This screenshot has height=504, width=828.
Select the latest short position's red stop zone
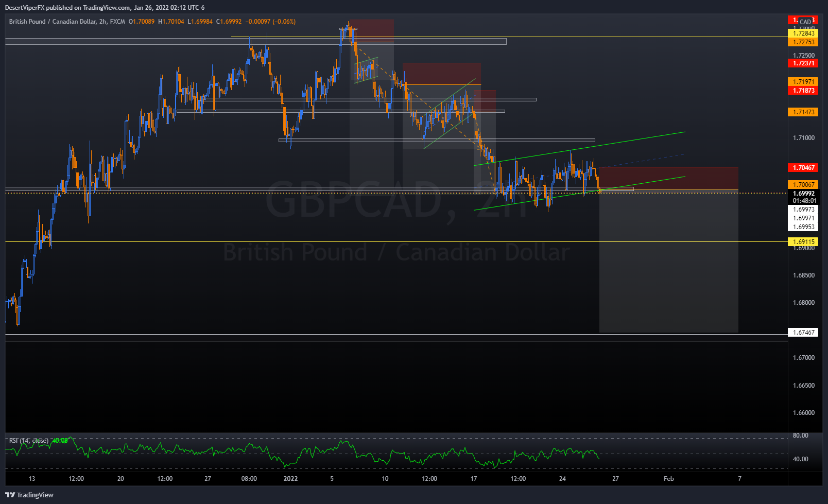668,179
